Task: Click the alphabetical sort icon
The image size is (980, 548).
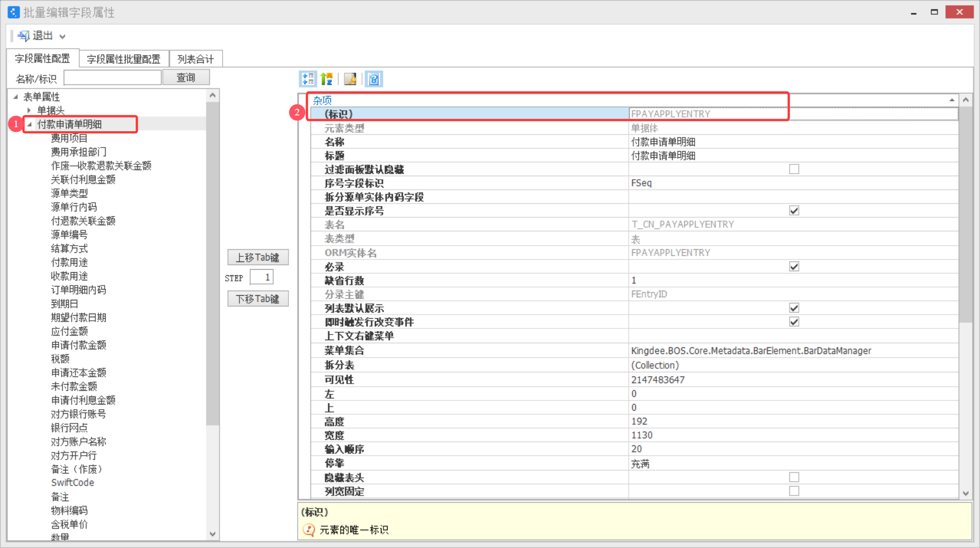Action: click(327, 79)
